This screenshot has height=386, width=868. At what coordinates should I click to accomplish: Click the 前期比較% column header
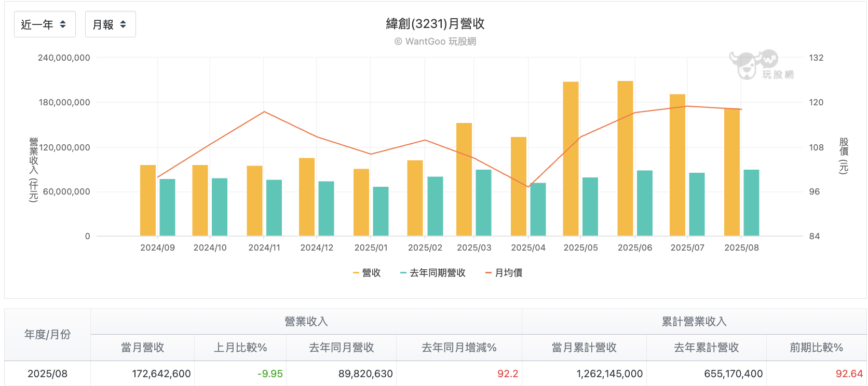click(817, 348)
